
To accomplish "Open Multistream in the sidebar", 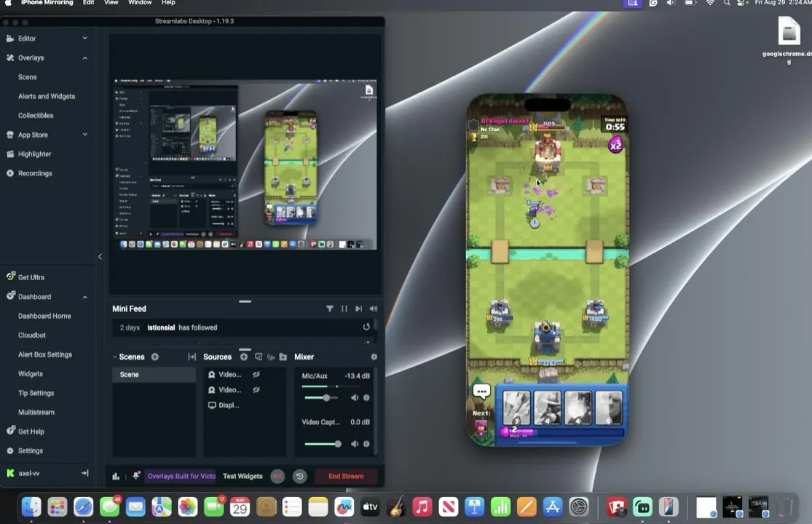I will click(36, 412).
